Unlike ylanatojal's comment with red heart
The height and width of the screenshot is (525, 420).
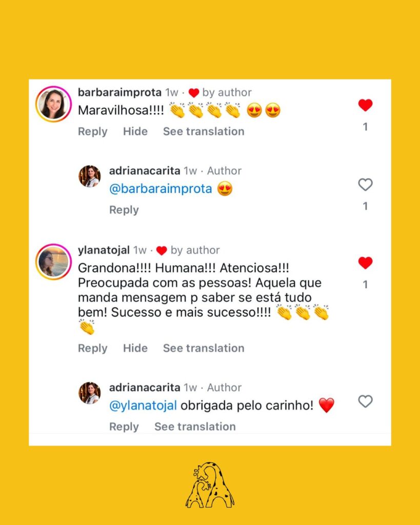365,263
